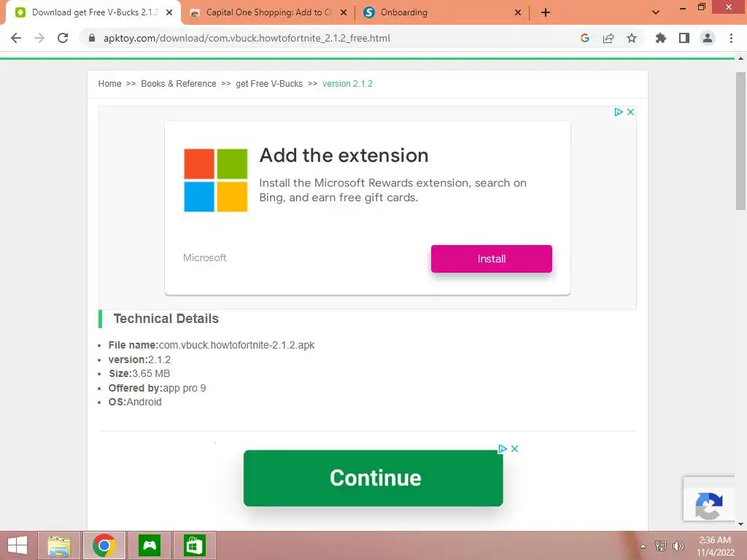This screenshot has height=560, width=747.
Task: Click the Size:3.65 MB detail
Action: click(139, 374)
